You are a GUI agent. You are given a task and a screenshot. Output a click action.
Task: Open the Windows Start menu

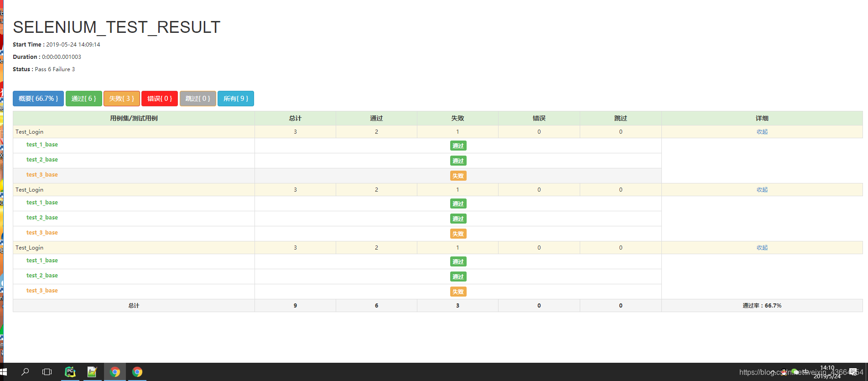tap(4, 372)
